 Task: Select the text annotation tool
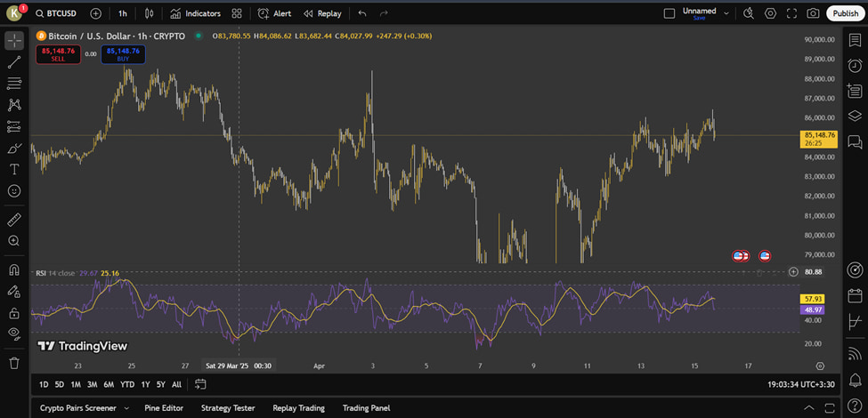[14, 169]
